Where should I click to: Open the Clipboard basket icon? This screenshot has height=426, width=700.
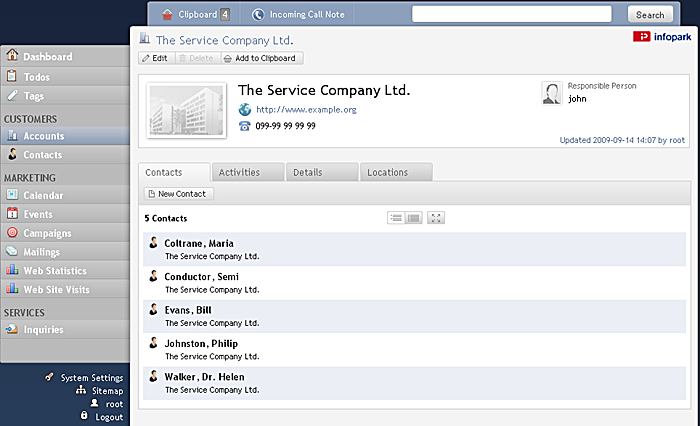coord(167,15)
